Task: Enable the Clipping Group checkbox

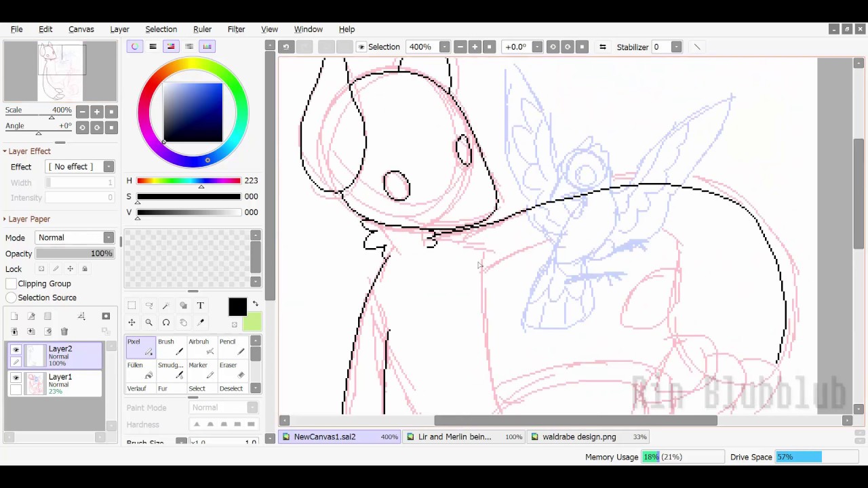Action: 12,283
